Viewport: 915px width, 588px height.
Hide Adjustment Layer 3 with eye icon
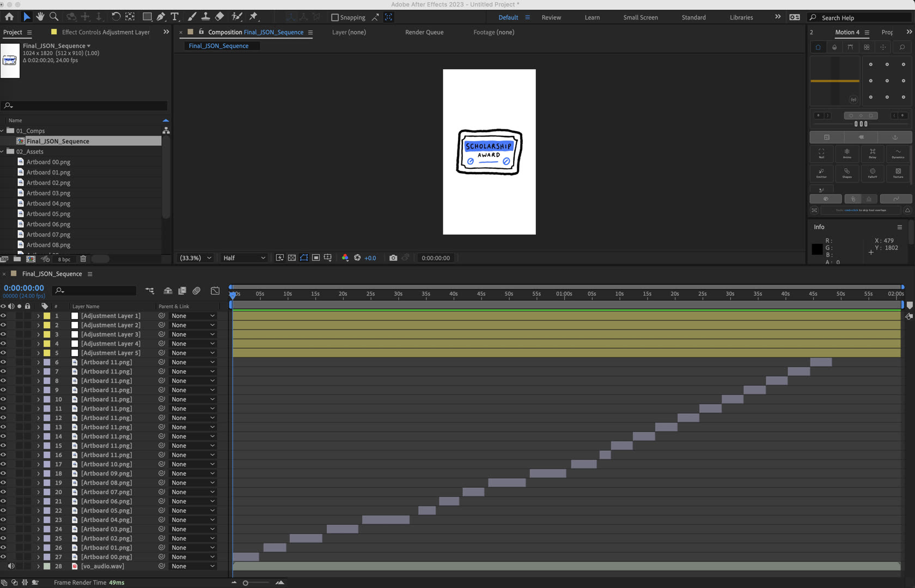tap(3, 334)
